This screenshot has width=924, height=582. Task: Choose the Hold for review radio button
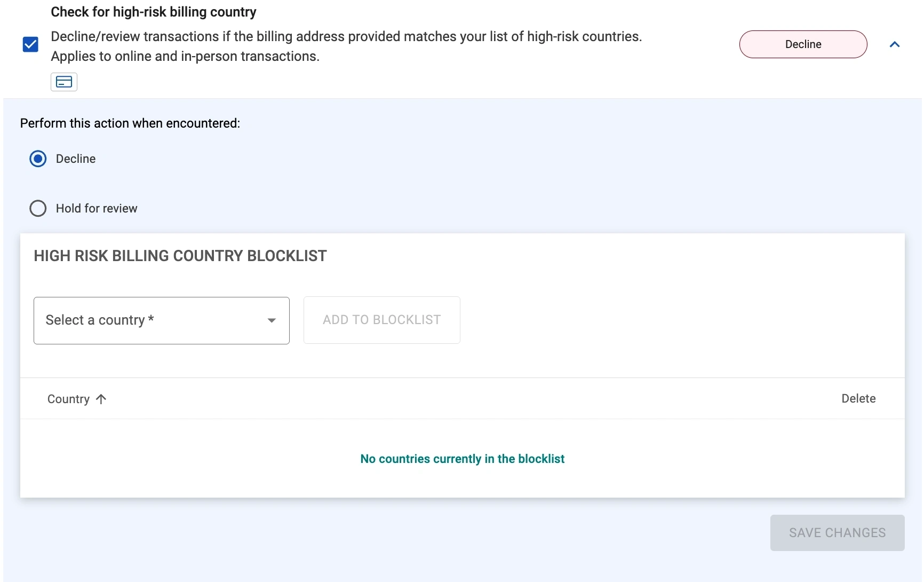38,208
